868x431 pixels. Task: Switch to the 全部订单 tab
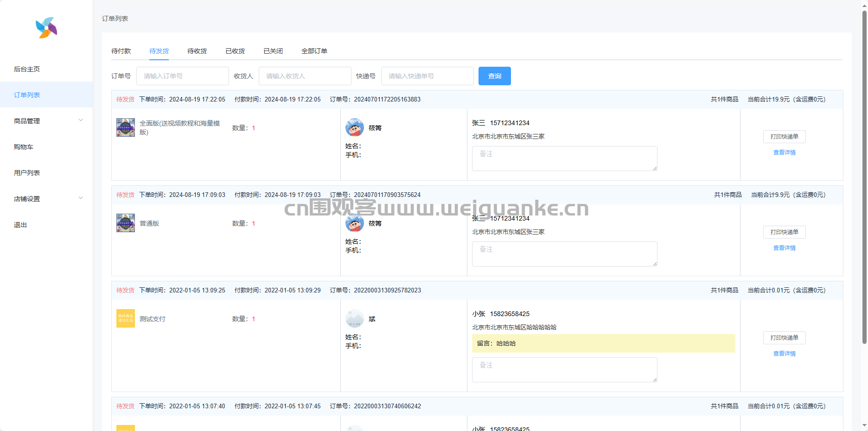314,51
